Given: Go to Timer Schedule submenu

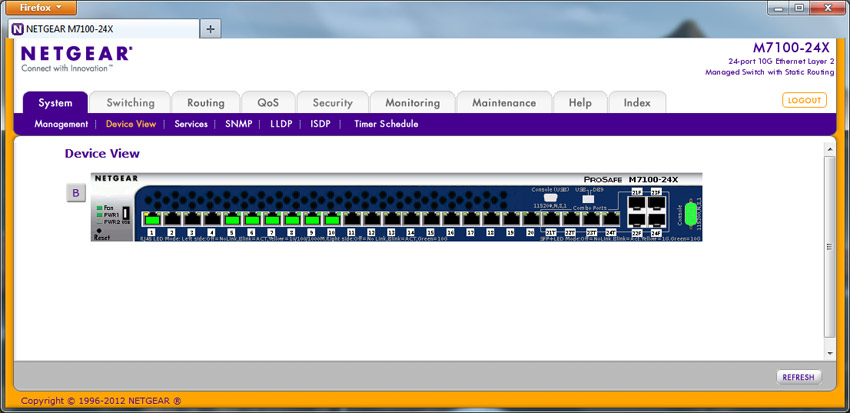Looking at the screenshot, I should coord(386,124).
